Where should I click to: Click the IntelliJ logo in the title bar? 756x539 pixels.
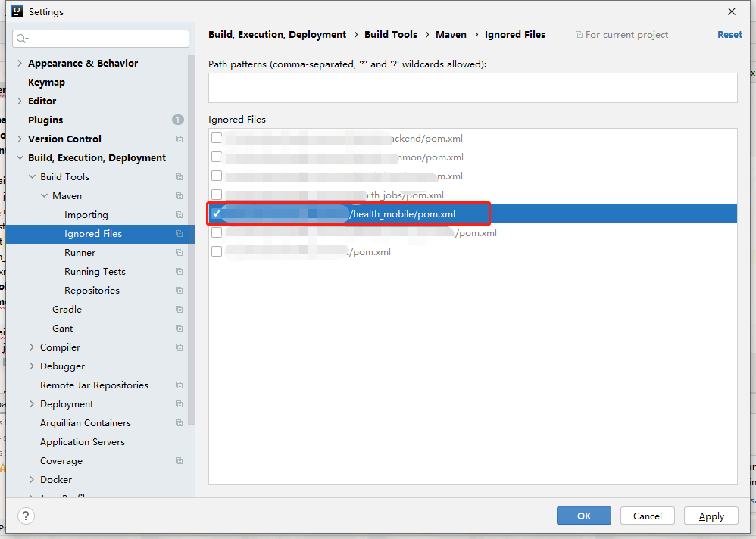click(17, 11)
